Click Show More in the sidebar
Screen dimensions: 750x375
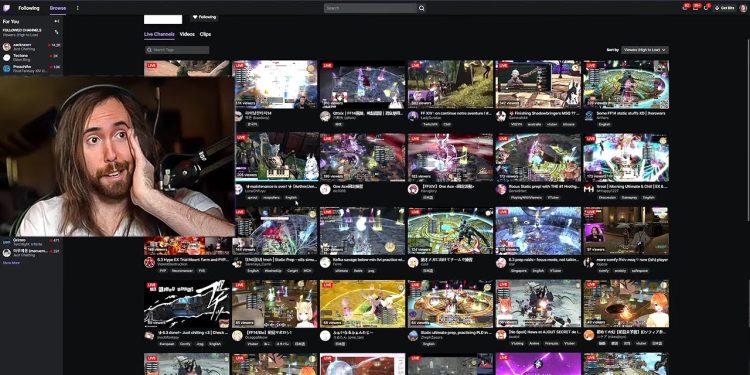(11, 263)
